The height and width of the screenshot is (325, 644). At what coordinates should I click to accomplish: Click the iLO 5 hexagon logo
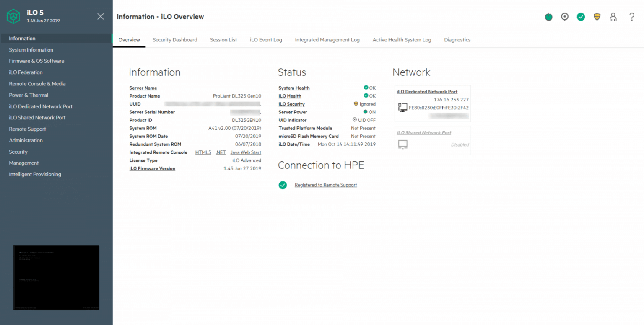pyautogui.click(x=13, y=17)
